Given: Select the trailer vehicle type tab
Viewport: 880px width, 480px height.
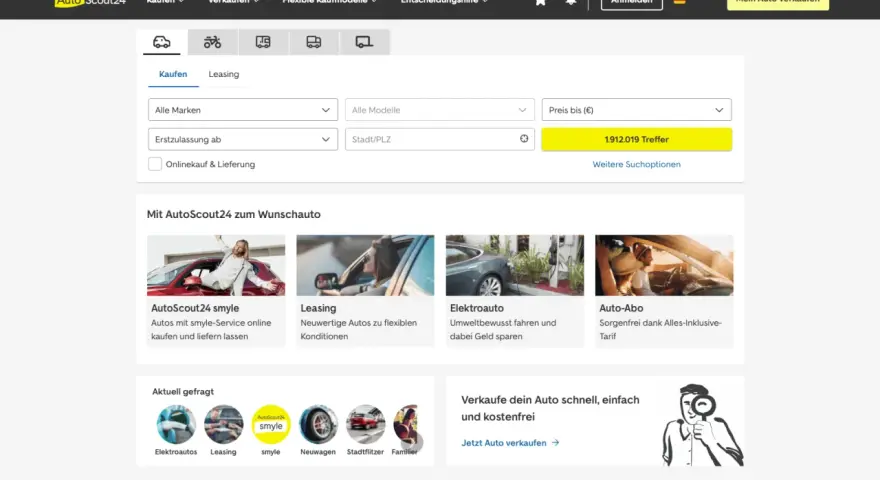Looking at the screenshot, I should (x=364, y=42).
